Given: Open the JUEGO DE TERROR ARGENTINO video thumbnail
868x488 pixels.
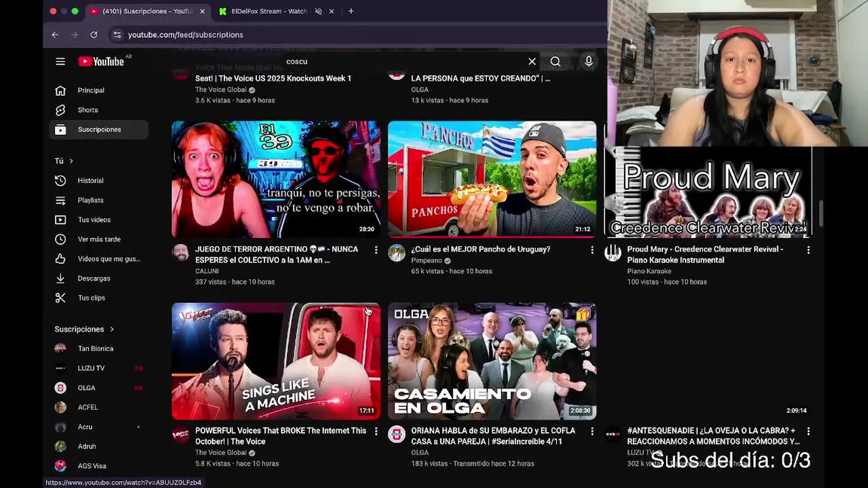Looking at the screenshot, I should [x=276, y=179].
